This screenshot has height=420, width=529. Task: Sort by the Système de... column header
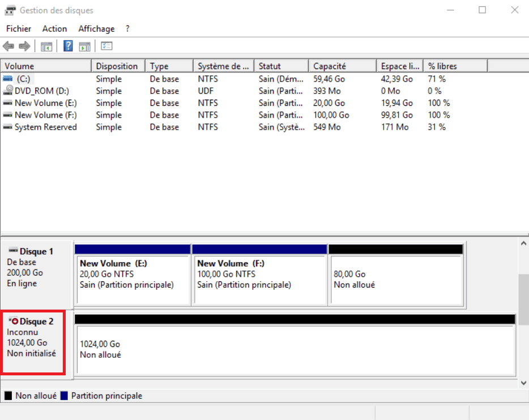click(224, 66)
